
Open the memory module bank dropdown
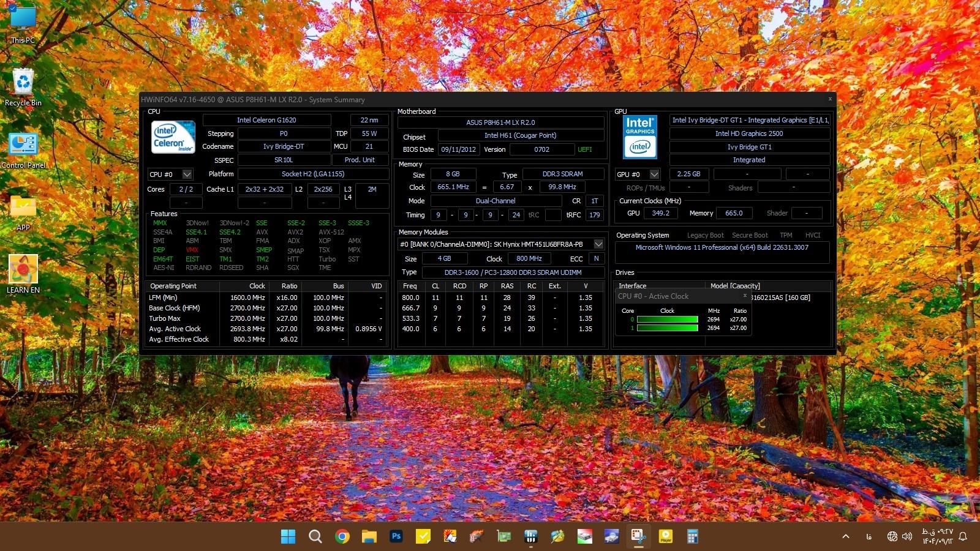click(x=598, y=244)
